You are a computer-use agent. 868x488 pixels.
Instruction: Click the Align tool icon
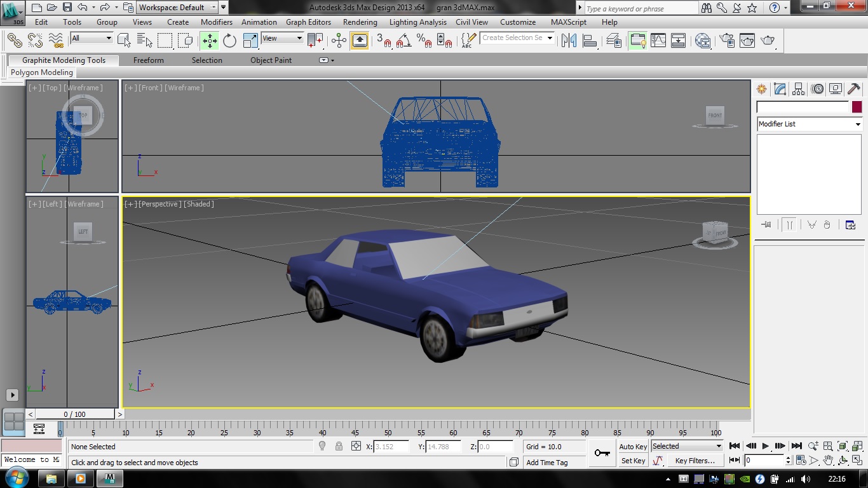(590, 40)
